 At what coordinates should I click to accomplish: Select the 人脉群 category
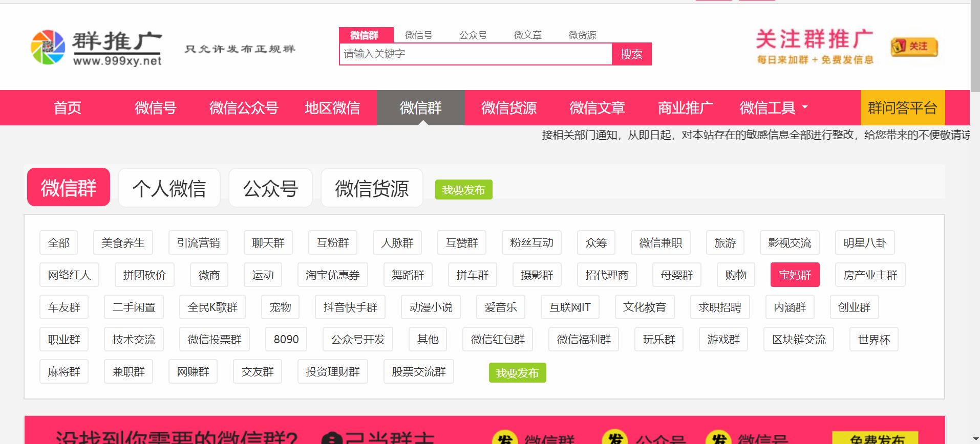pos(397,242)
